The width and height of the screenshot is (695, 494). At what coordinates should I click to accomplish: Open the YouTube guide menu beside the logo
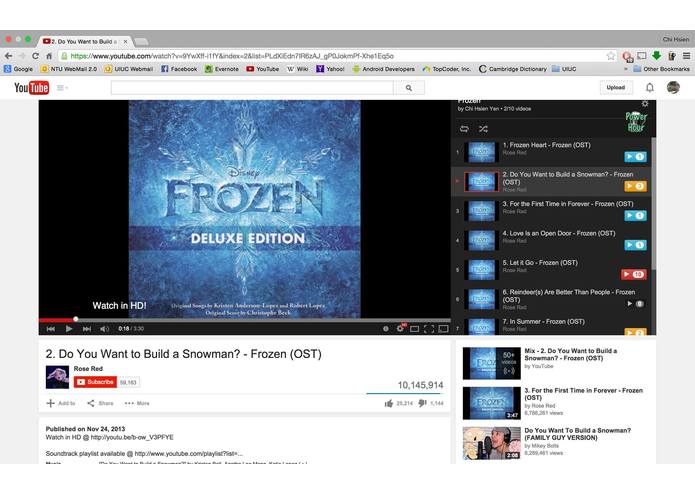(x=62, y=88)
